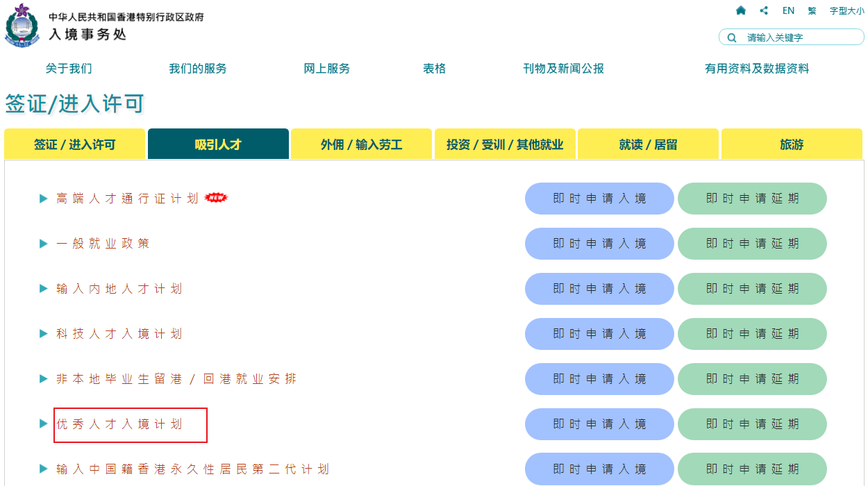Click the red NEW badge icon
The width and height of the screenshot is (868, 486).
217,199
